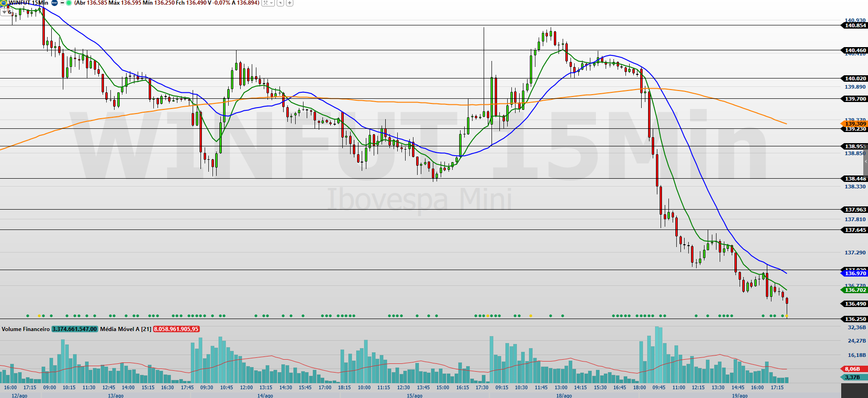The image size is (868, 398).
Task: Click the Média Móvel A [21] label
Action: tap(126, 329)
